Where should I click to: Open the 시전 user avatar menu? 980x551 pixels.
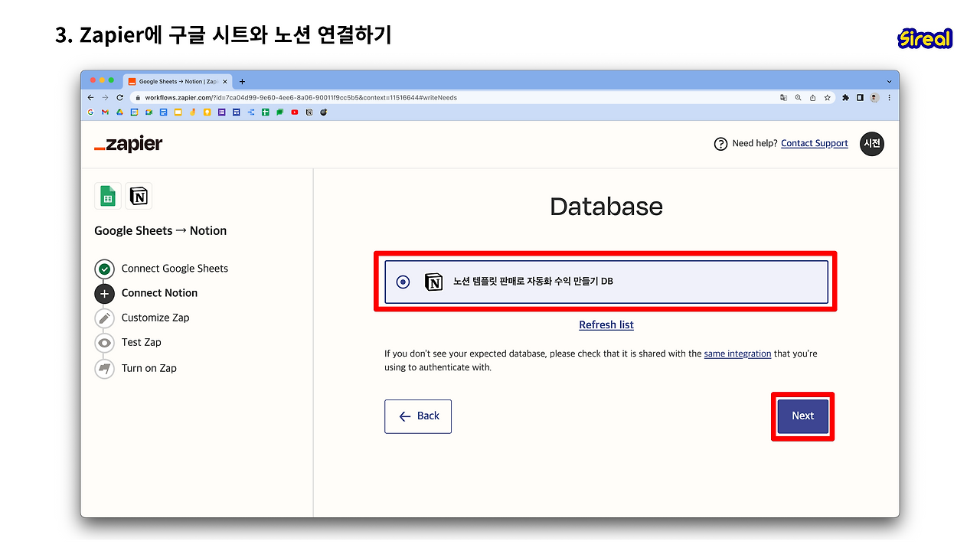[x=872, y=144]
